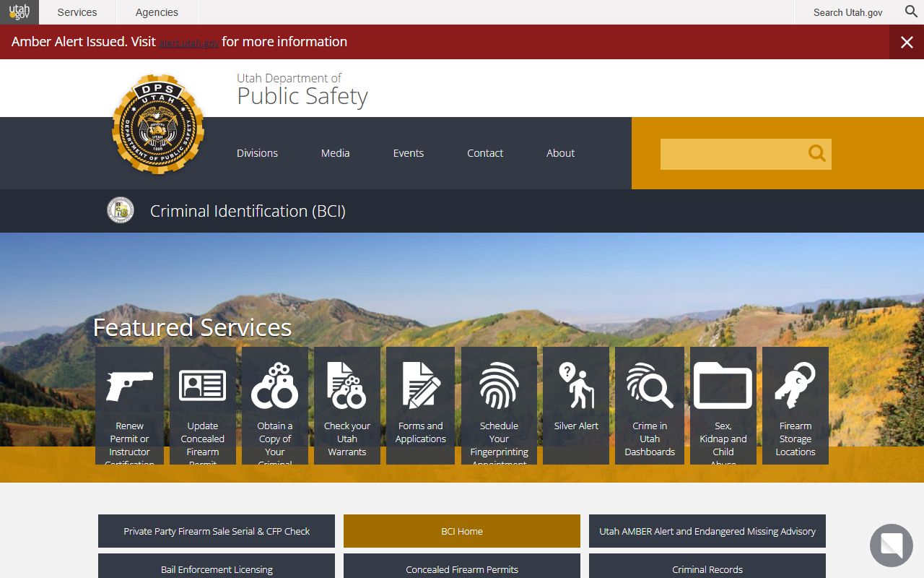
Task: Click the fingerprint icon to schedule fingerprinting
Action: 499,386
